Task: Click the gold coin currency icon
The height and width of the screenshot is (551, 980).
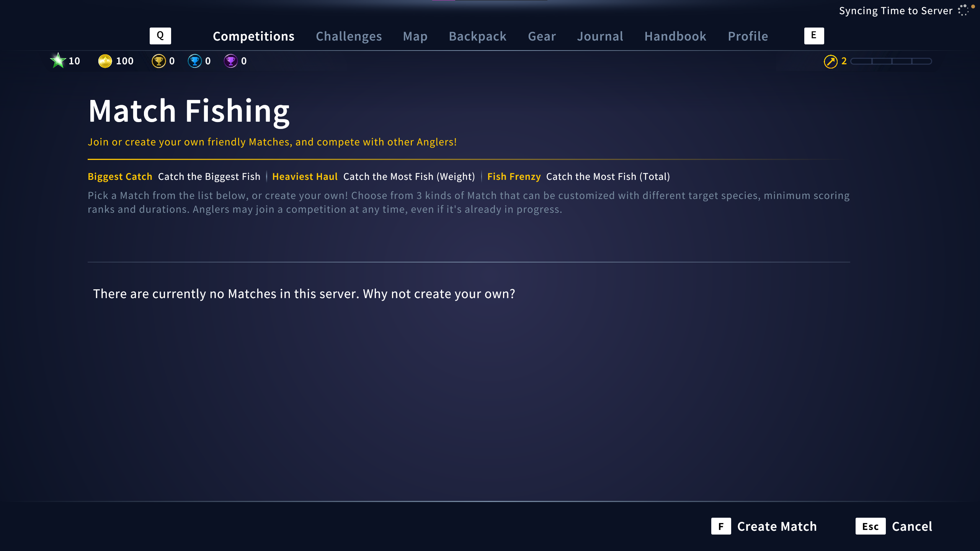Action: pyautogui.click(x=105, y=61)
